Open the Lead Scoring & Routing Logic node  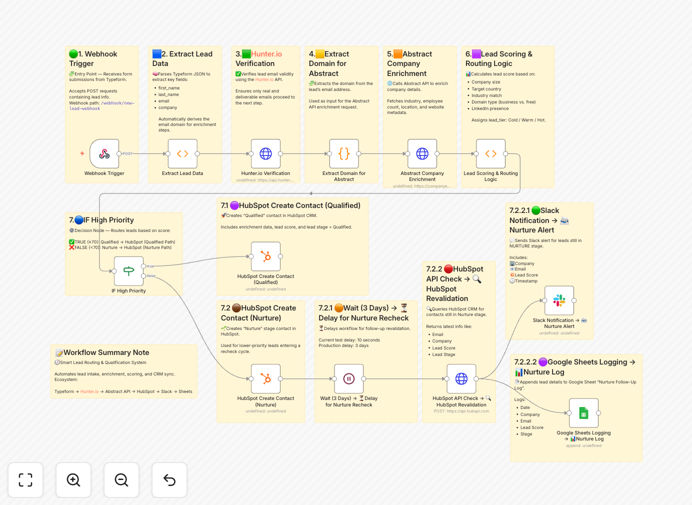490,154
